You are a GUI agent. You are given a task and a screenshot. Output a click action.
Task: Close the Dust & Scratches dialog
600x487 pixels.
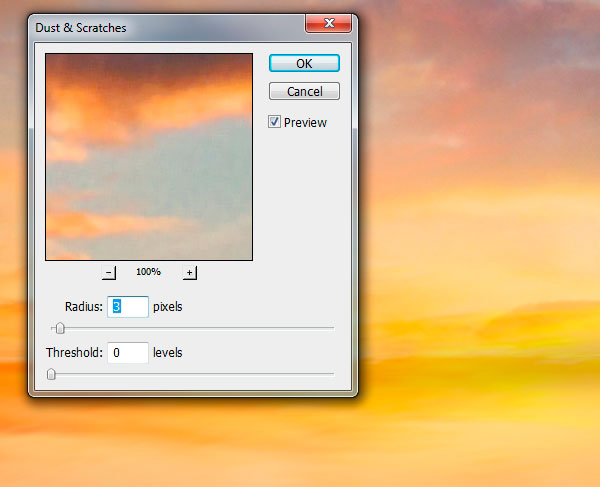tap(328, 23)
